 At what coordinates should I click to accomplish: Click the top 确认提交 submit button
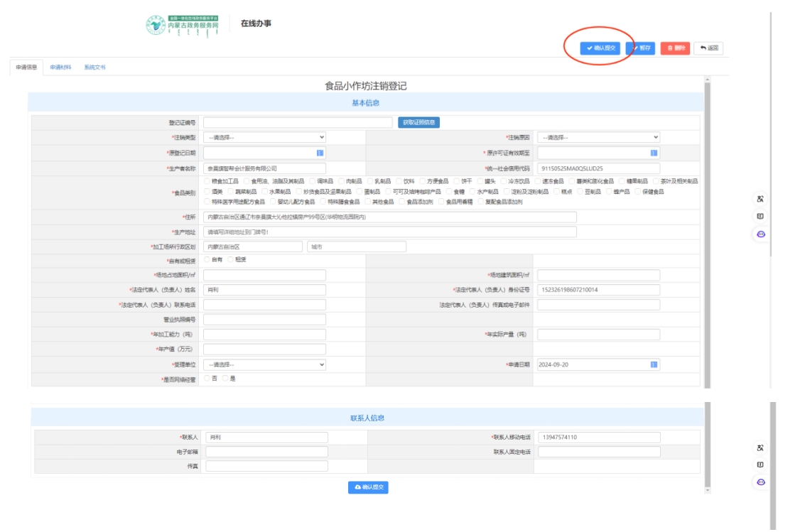click(x=600, y=48)
